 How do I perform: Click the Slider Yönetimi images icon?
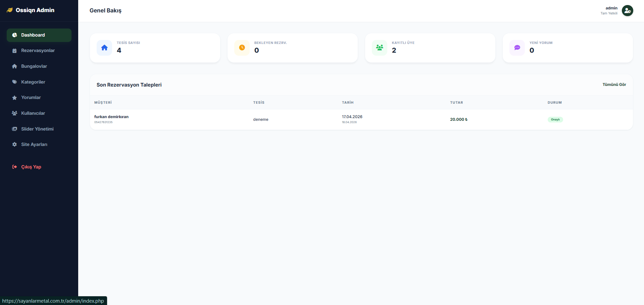click(x=14, y=129)
